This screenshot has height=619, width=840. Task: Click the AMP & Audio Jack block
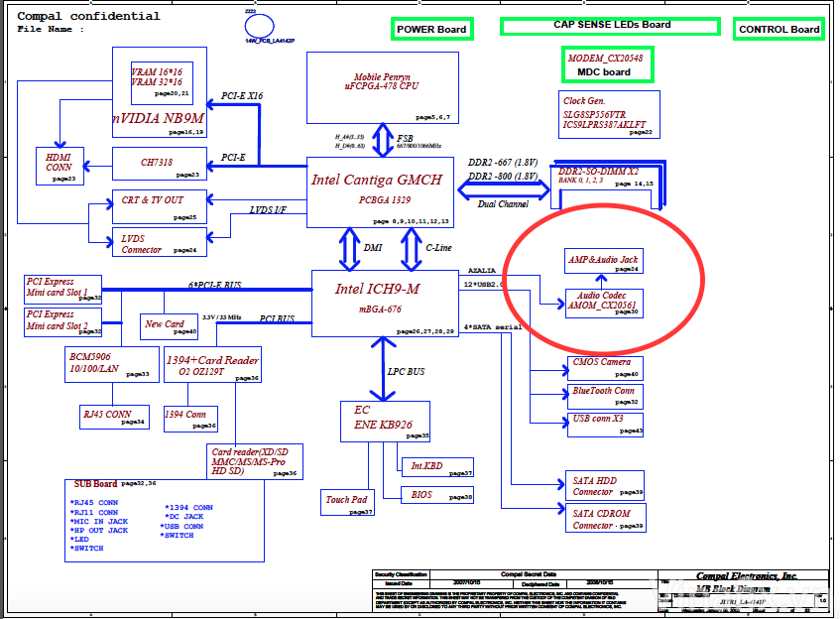pyautogui.click(x=603, y=262)
